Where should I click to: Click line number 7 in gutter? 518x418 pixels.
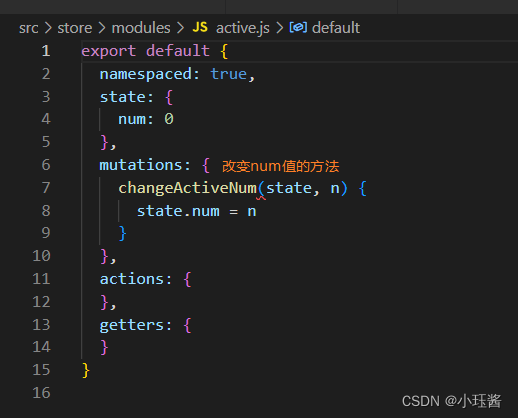click(46, 188)
